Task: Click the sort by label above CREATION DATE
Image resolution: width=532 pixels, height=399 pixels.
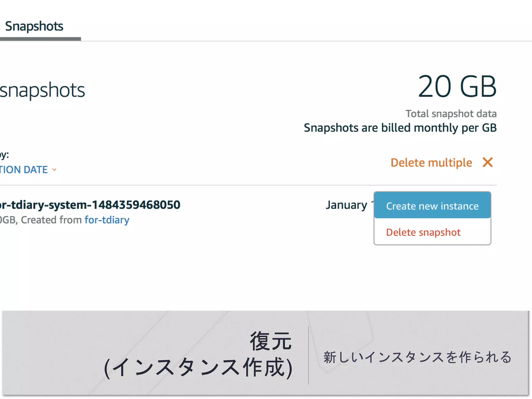Action: [x=4, y=155]
